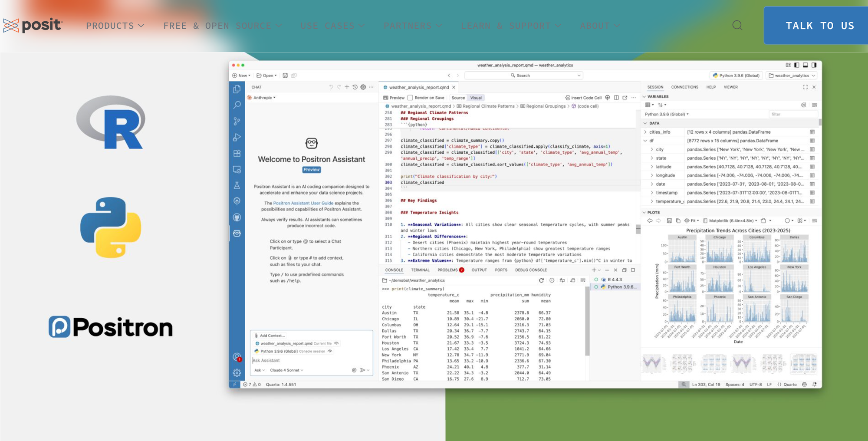
Task: Switch to the Viewer tab
Action: pos(730,87)
